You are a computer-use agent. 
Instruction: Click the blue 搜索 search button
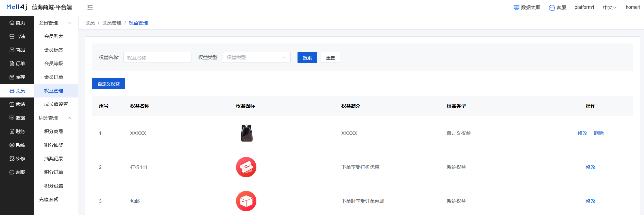pyautogui.click(x=307, y=57)
